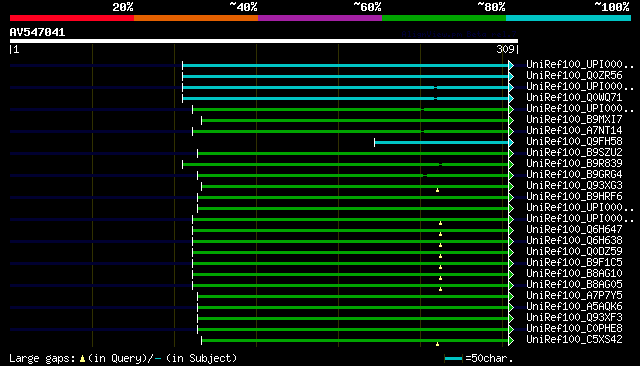Click the green arrowhead ending the C0PHE8 row
The image size is (640, 366).
[x=511, y=330]
